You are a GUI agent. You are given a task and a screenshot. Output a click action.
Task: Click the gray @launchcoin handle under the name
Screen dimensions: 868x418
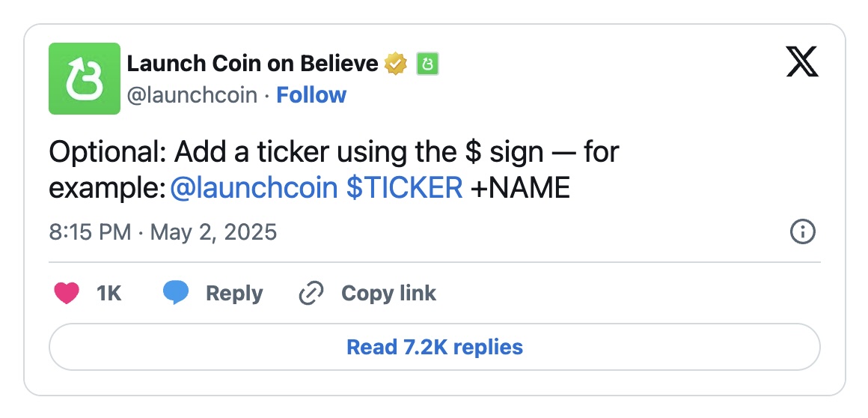(192, 95)
